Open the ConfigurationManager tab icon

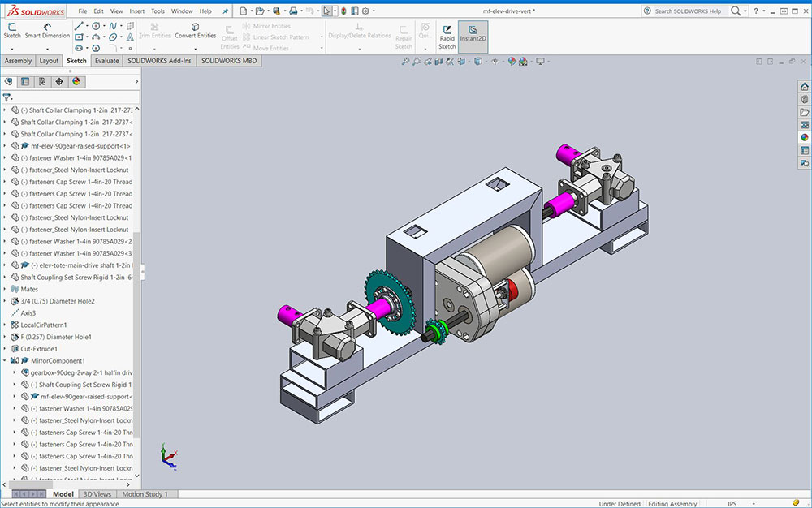click(42, 82)
